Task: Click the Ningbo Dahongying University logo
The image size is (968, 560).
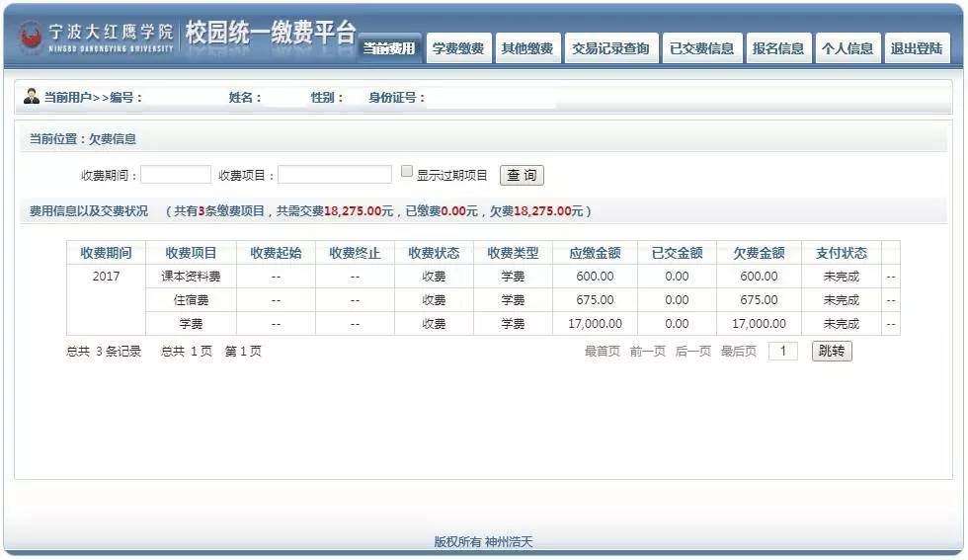Action: click(97, 38)
